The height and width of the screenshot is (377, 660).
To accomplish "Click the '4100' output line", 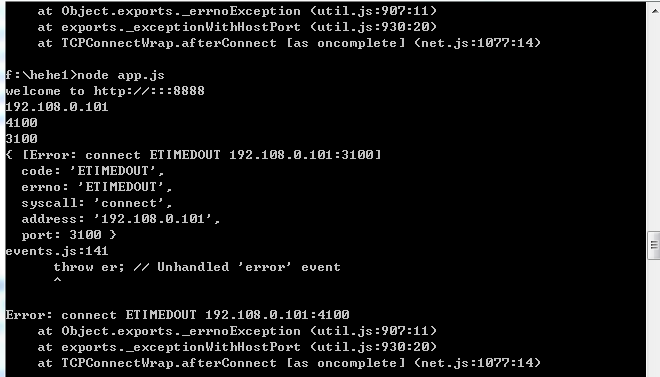I will pyautogui.click(x=21, y=123).
